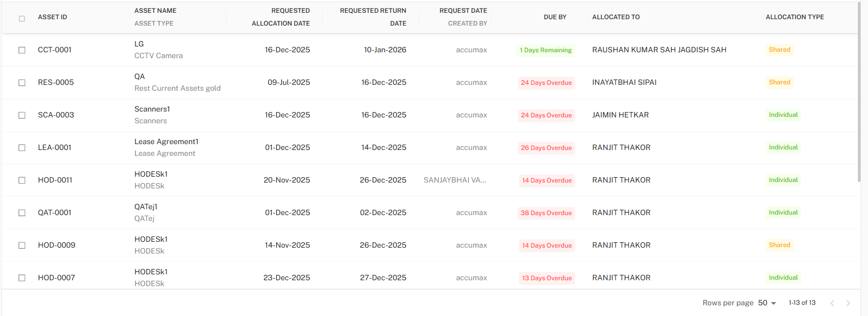
Task: Click the Shared badge for CCT-0001
Action: (x=779, y=50)
